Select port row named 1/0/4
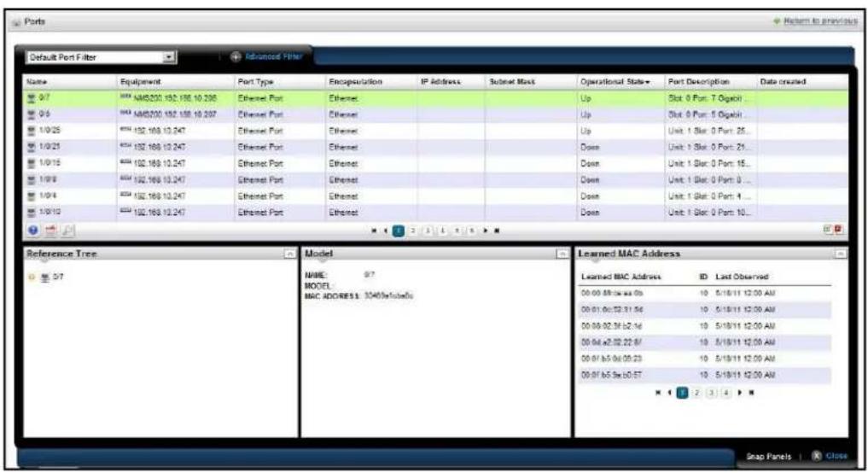 pyautogui.click(x=435, y=196)
